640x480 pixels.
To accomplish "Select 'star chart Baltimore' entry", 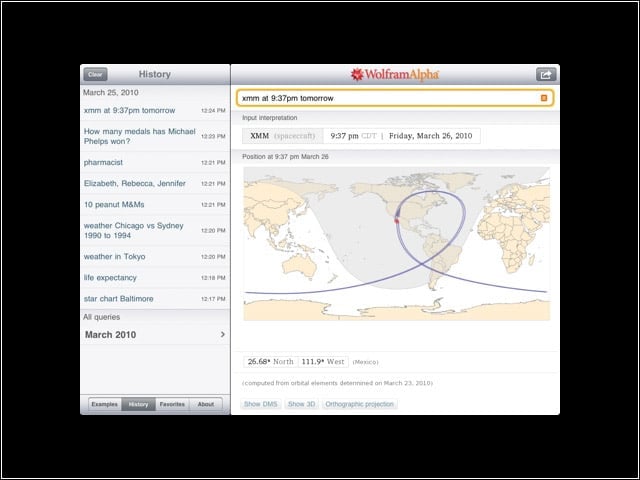I will tap(155, 299).
